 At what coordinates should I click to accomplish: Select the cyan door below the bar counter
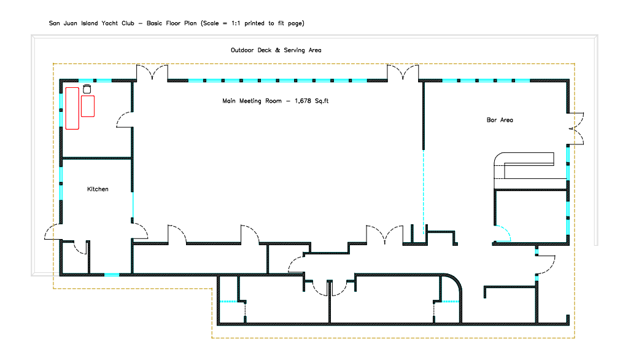(505, 233)
